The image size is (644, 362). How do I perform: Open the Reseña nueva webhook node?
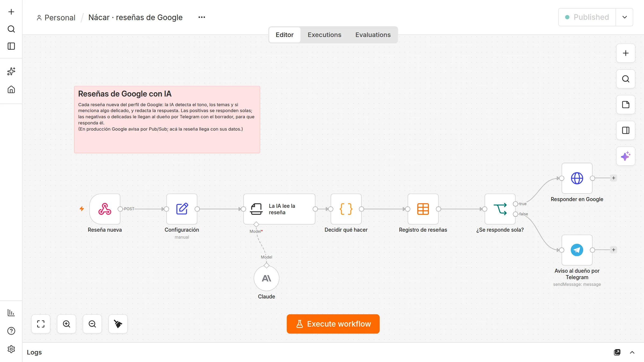tap(105, 209)
